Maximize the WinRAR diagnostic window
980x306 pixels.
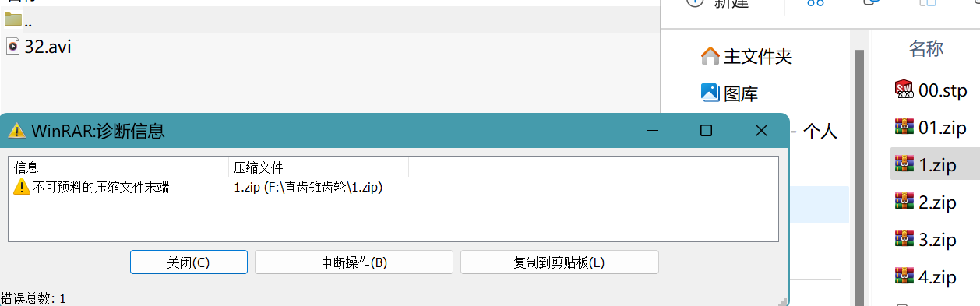click(x=706, y=131)
